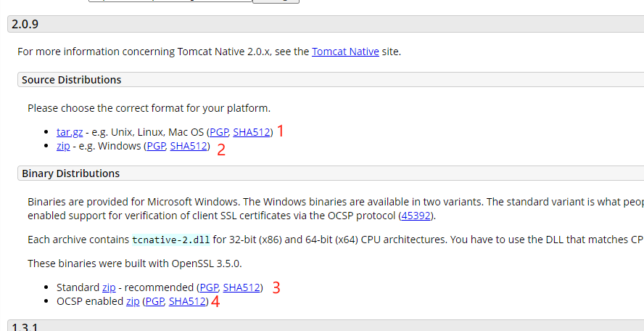The image size is (644, 331).
Task: Open SHA512 checksum for OCSP enabled zip
Action: 187,301
